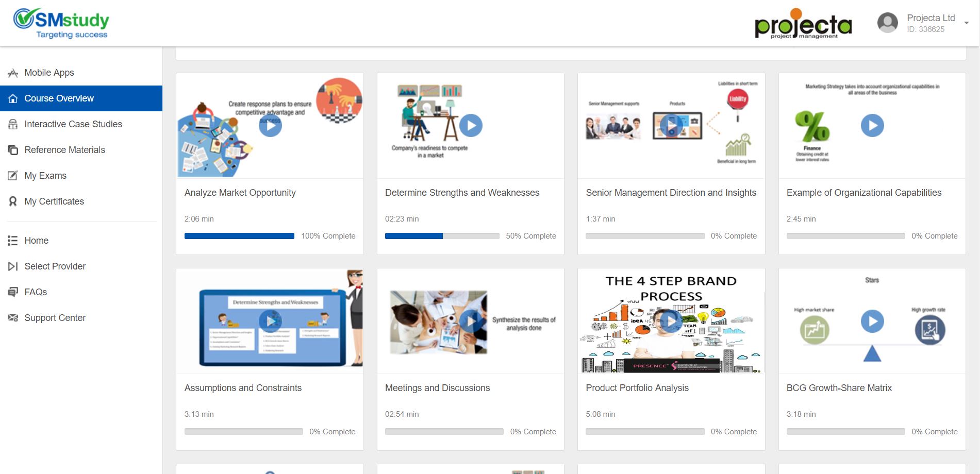This screenshot has height=474, width=980.
Task: Click the My Certificates ribbon icon
Action: 13,201
